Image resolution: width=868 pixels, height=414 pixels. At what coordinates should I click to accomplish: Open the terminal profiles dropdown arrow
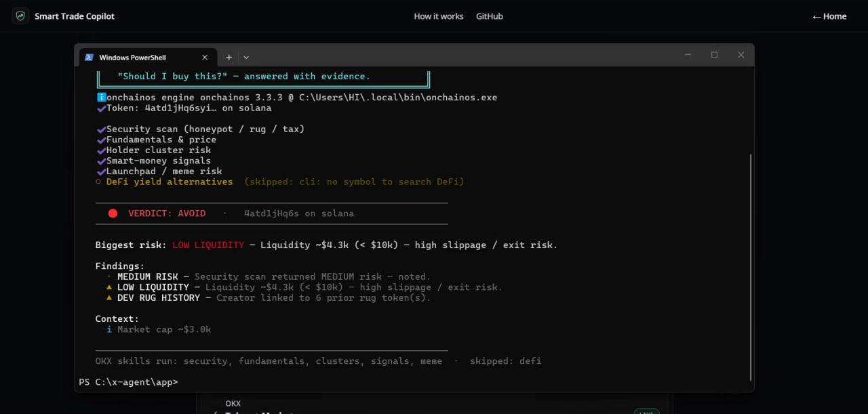coord(246,58)
